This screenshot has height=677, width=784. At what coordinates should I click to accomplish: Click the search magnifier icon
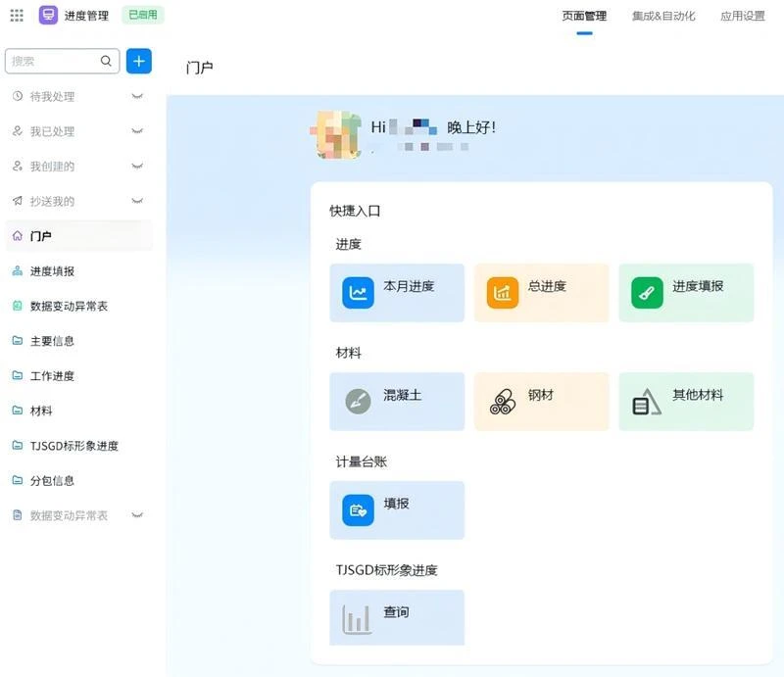point(106,61)
